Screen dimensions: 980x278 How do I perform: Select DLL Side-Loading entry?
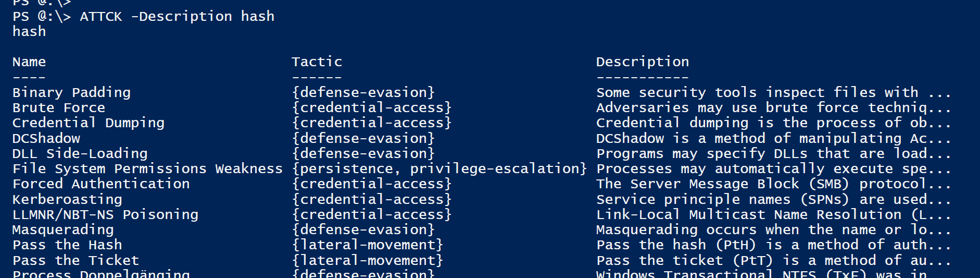click(x=80, y=154)
